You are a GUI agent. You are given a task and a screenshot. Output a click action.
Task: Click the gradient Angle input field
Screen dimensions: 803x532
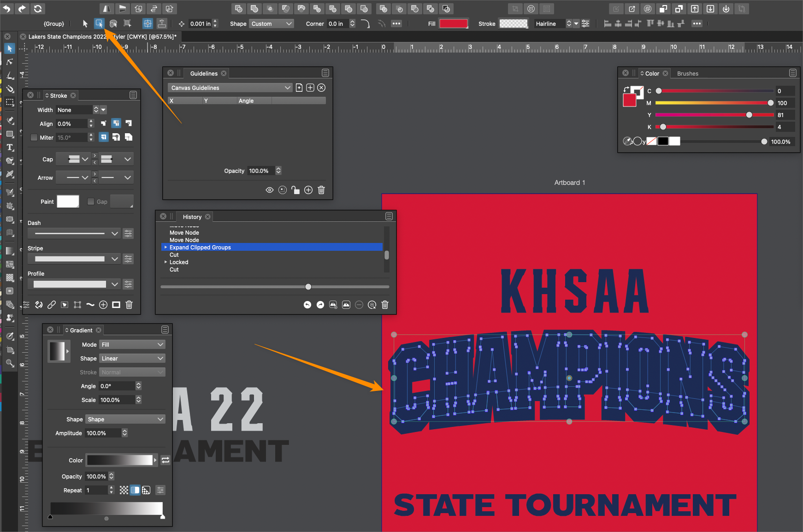117,386
